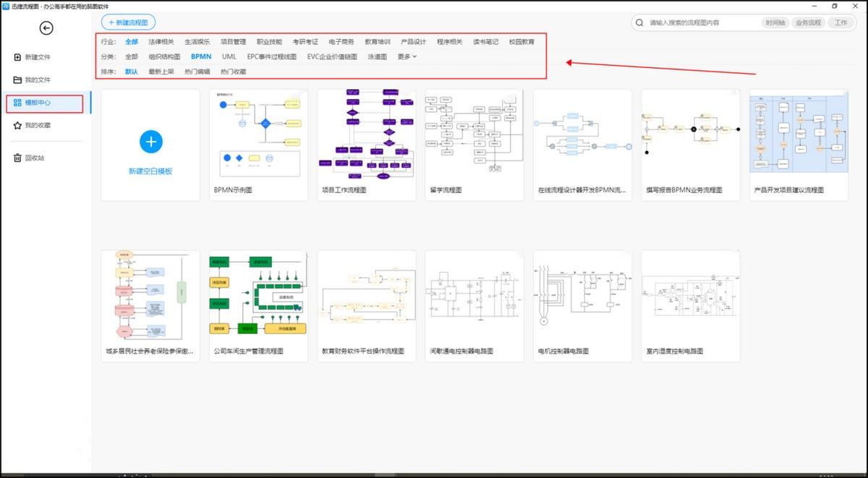Type in the flowchart search field
This screenshot has width=868, height=478.
pos(702,23)
